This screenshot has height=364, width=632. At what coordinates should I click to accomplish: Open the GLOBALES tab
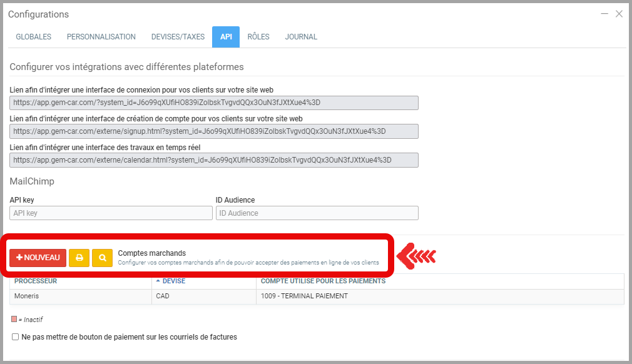coord(34,37)
